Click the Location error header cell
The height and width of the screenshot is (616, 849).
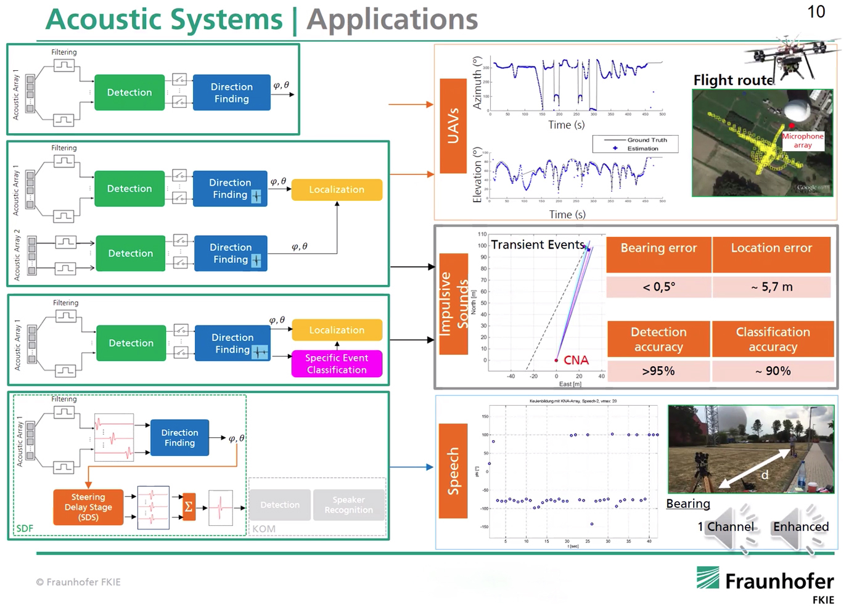tap(771, 254)
